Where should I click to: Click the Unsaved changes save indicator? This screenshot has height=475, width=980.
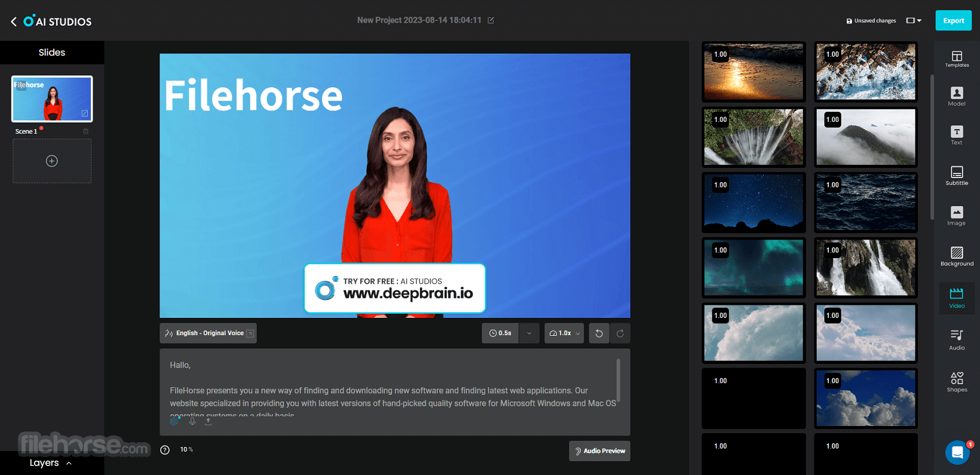point(871,21)
